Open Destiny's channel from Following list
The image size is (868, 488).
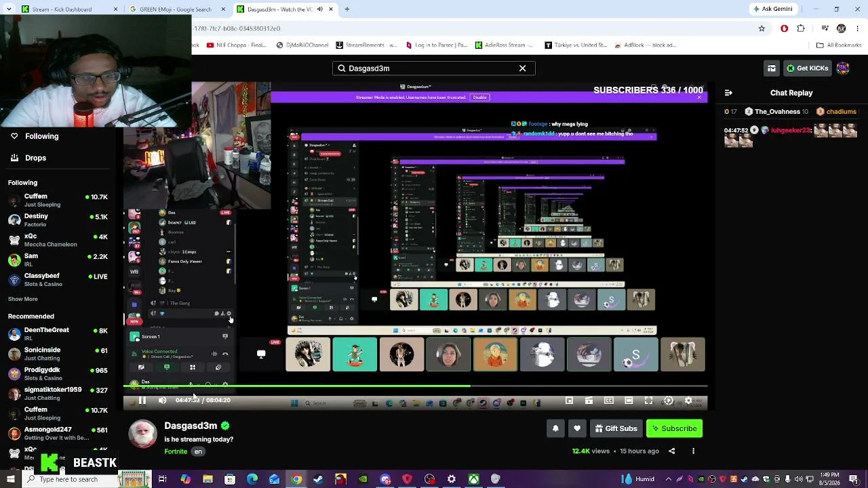(x=58, y=220)
